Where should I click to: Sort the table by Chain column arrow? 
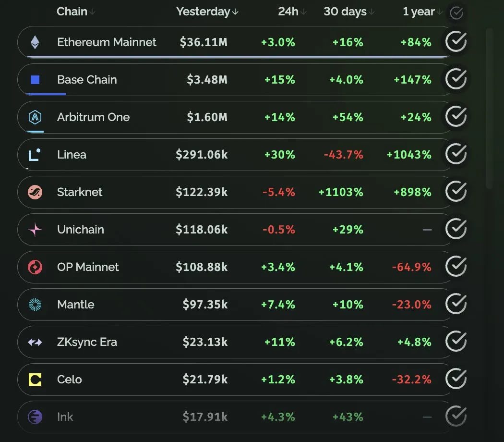click(93, 12)
